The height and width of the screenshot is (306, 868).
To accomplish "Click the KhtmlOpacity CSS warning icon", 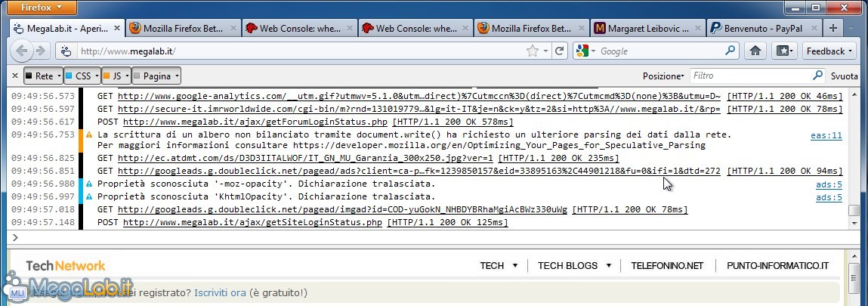I will click(x=88, y=196).
